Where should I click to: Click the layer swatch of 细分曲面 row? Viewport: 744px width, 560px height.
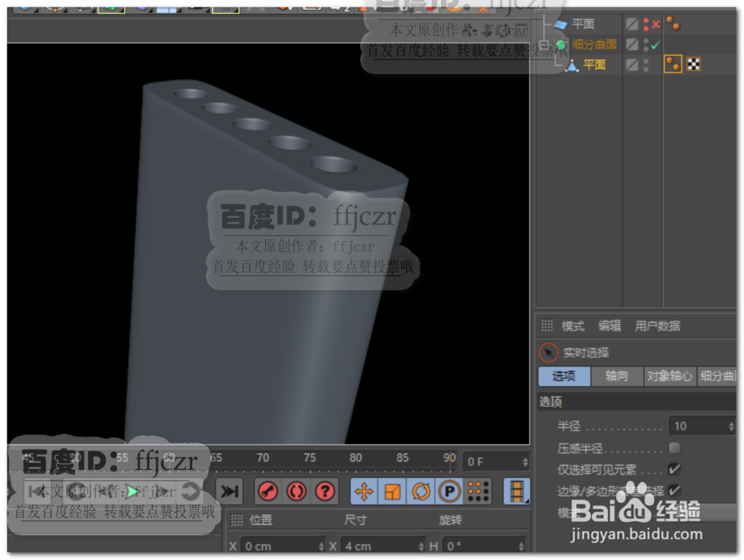point(632,45)
